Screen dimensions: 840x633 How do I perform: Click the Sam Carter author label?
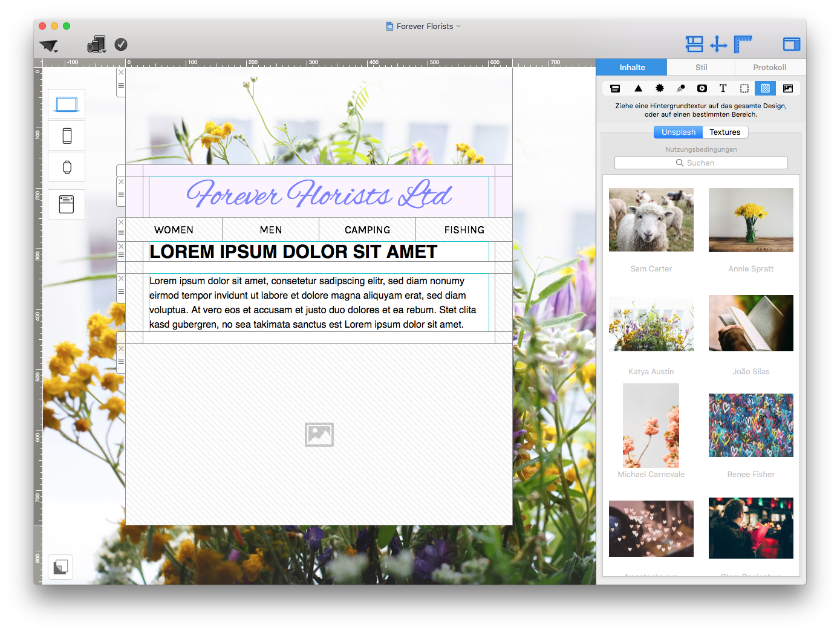651,269
